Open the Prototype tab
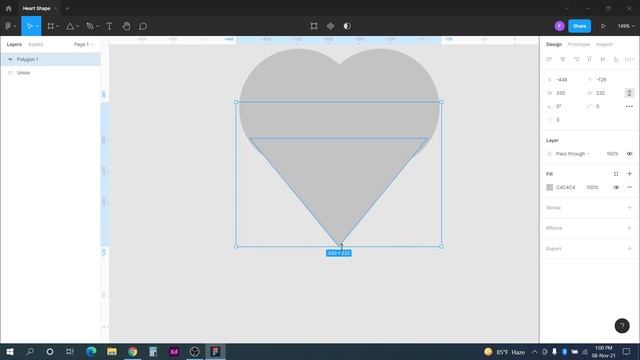 pyautogui.click(x=579, y=44)
